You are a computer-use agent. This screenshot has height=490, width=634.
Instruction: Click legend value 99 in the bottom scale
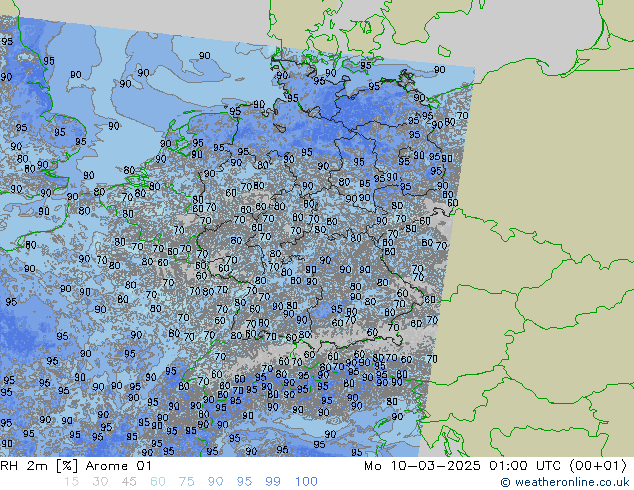pyautogui.click(x=273, y=482)
